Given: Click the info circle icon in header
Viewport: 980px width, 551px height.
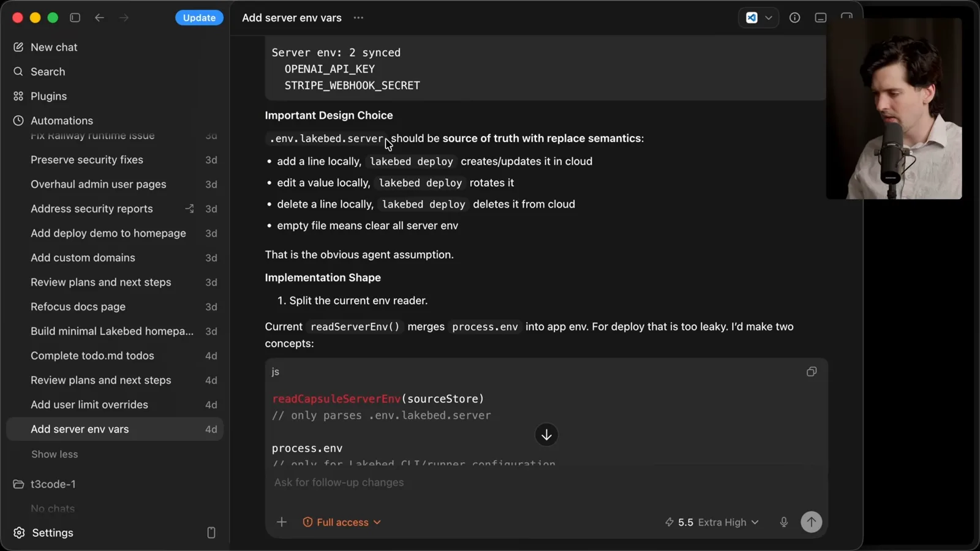Looking at the screenshot, I should (x=794, y=18).
